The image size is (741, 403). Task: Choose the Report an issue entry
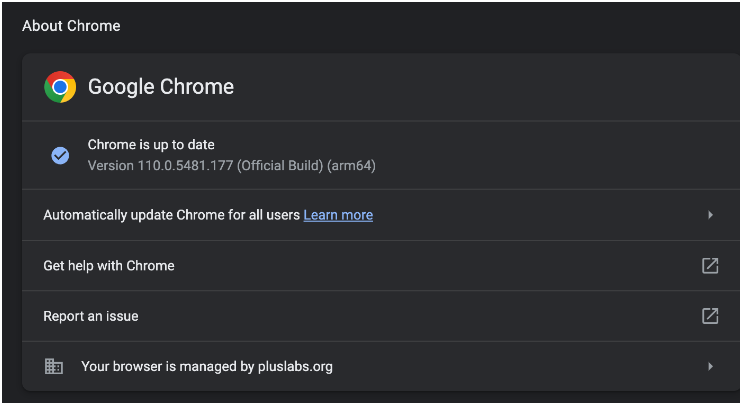91,316
